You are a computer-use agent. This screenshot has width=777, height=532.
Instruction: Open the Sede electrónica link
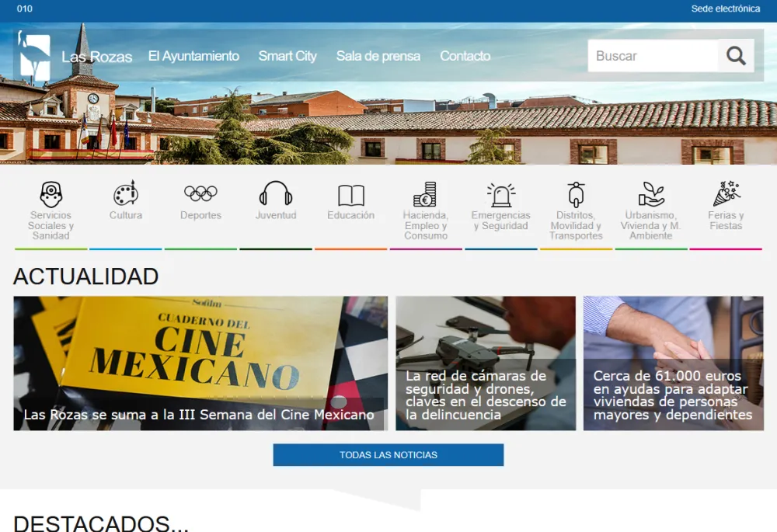click(x=726, y=9)
